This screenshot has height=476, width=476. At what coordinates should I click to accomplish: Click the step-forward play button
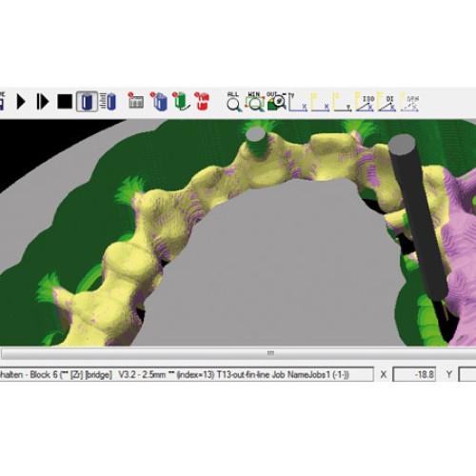(x=43, y=102)
